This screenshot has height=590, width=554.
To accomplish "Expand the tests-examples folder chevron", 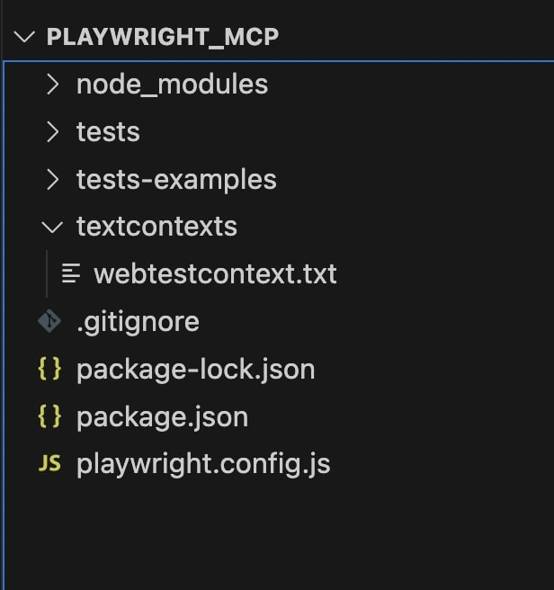I will [52, 179].
